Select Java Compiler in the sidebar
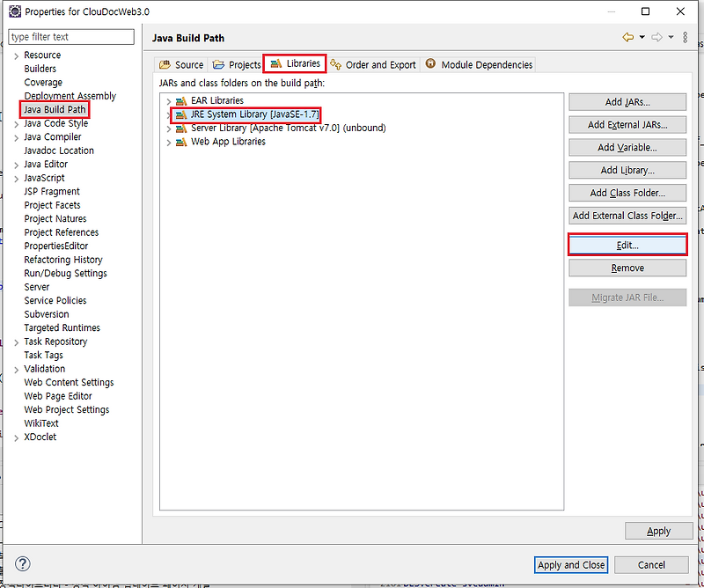 (x=53, y=136)
